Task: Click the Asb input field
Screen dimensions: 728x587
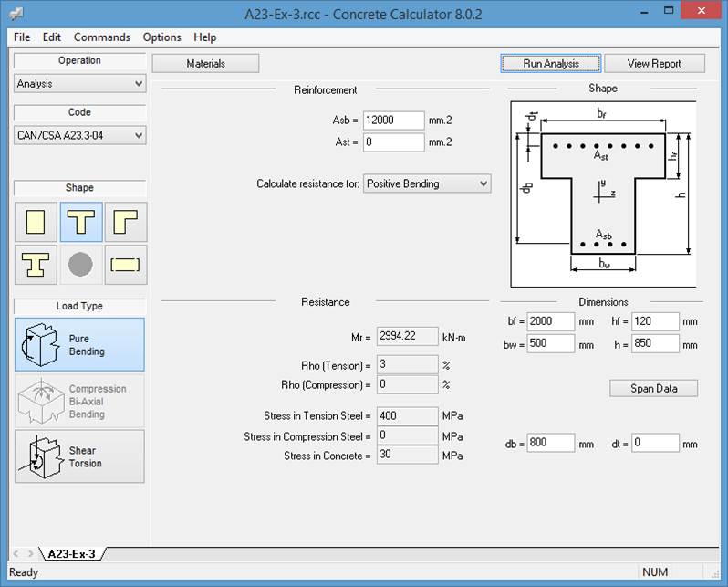Action: point(394,121)
